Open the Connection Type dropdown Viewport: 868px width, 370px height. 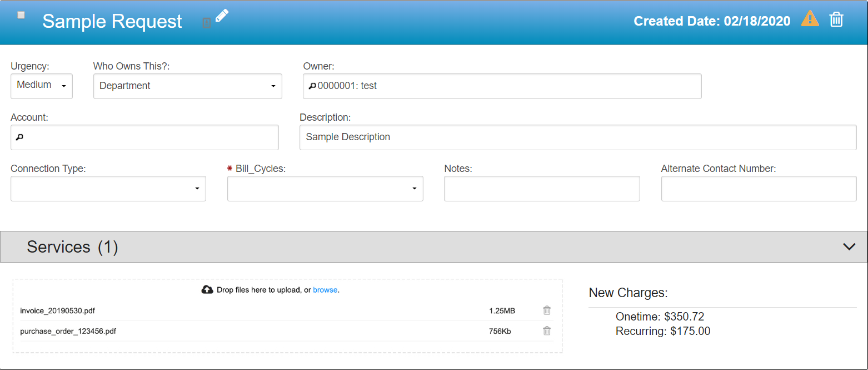point(108,189)
